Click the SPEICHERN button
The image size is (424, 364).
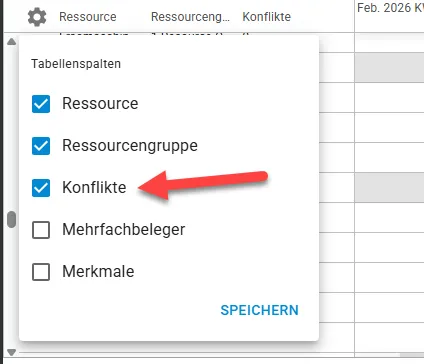point(259,310)
